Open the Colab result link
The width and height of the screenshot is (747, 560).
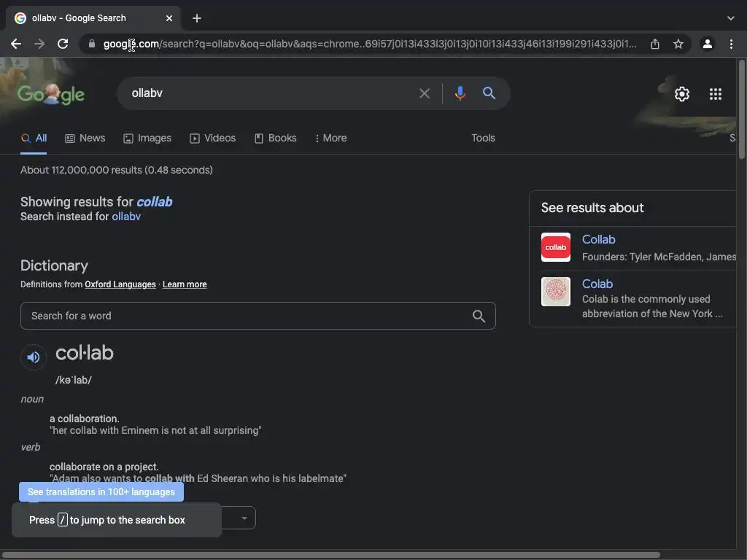597,284
